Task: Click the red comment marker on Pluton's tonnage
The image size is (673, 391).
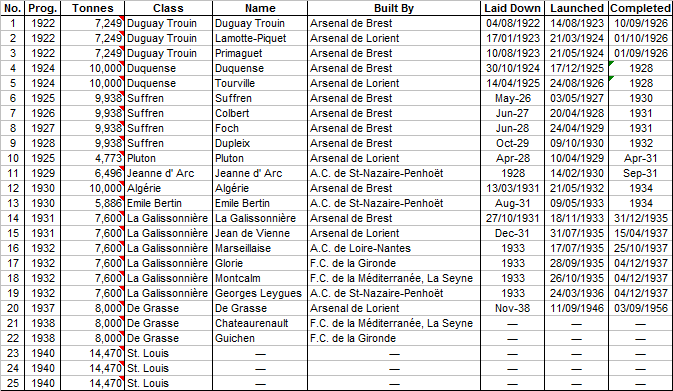Action: coord(122,153)
